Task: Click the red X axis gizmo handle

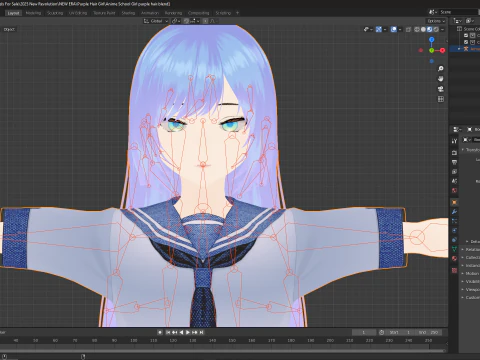Action: tap(442, 50)
